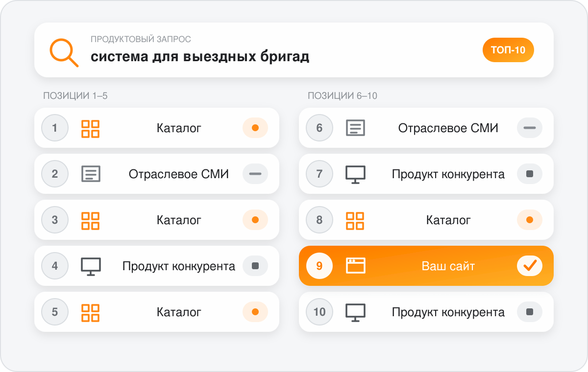
Task: Click the dash indicator in row 6
Action: point(530,128)
